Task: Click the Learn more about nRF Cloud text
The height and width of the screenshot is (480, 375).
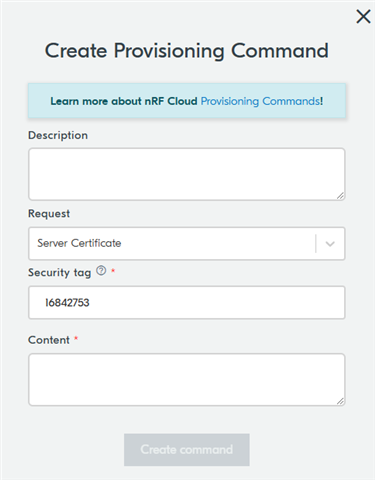Action: pyautogui.click(x=124, y=101)
